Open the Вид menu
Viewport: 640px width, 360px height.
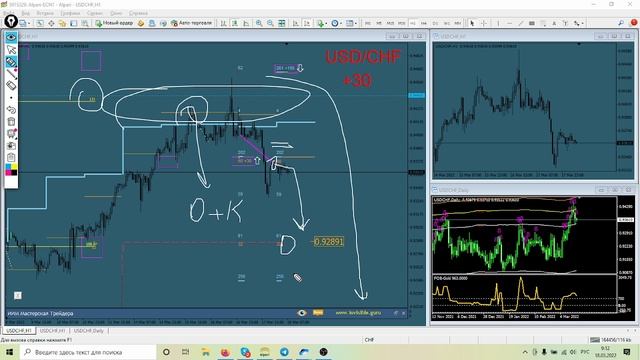tap(25, 13)
